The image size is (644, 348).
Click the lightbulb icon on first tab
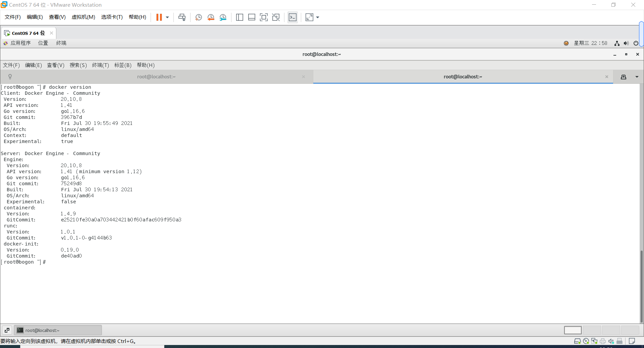click(10, 77)
